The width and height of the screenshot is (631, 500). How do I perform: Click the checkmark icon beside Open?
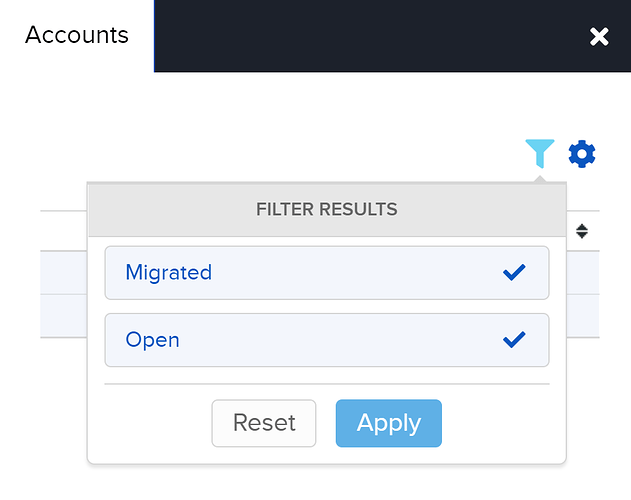(x=514, y=340)
